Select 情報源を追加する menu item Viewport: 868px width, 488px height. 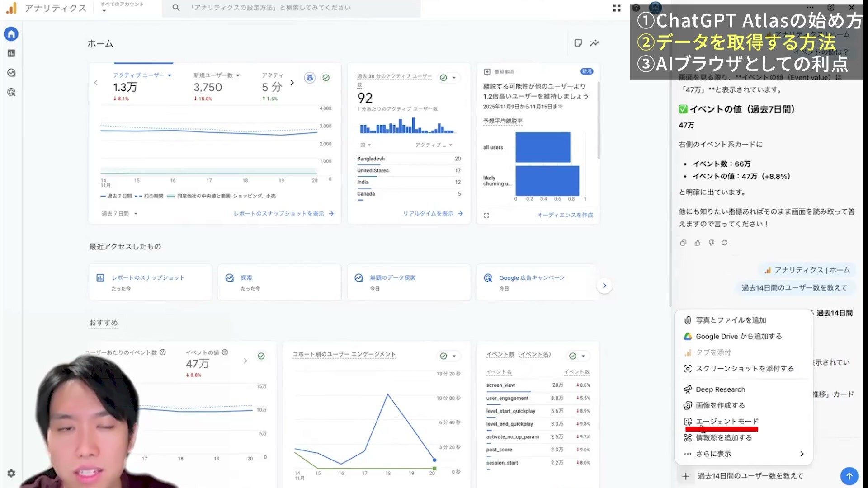tap(744, 438)
